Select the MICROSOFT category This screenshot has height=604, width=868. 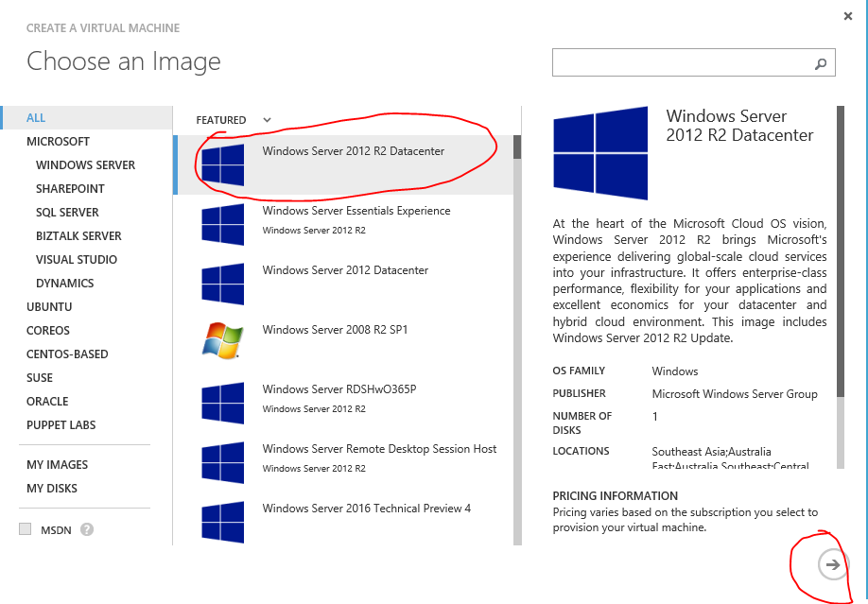[x=58, y=141]
